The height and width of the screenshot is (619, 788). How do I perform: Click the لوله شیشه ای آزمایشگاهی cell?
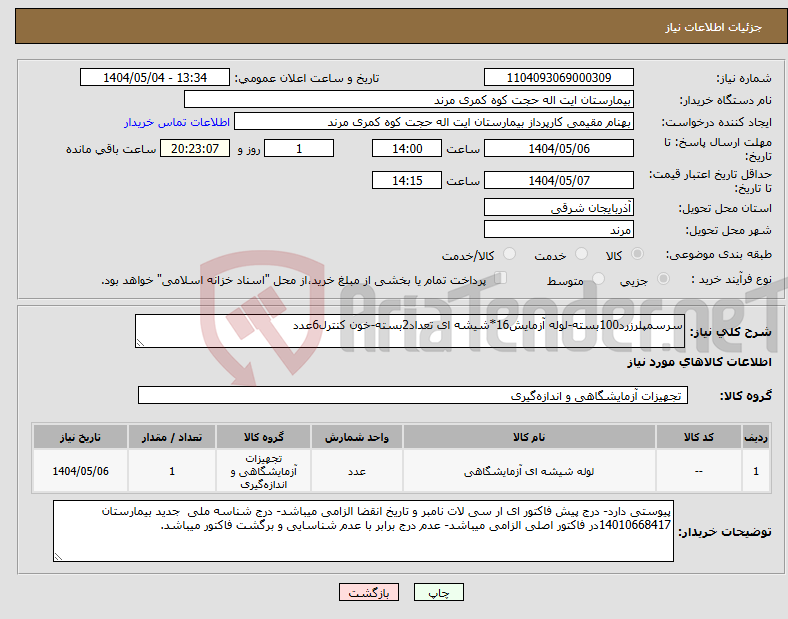click(529, 471)
